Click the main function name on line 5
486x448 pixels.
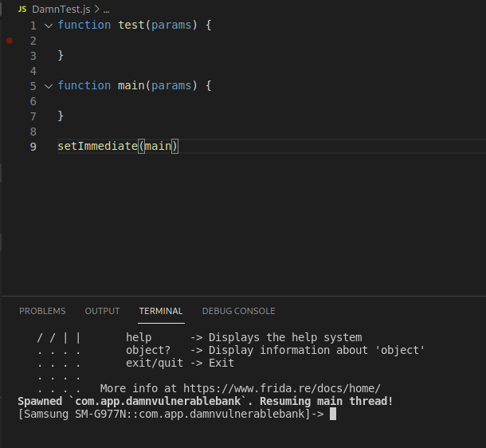coord(131,86)
